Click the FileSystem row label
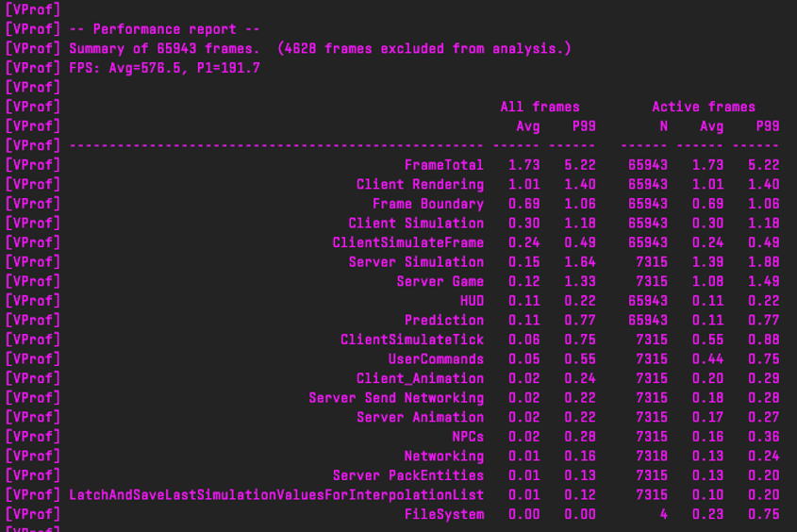 [x=443, y=514]
